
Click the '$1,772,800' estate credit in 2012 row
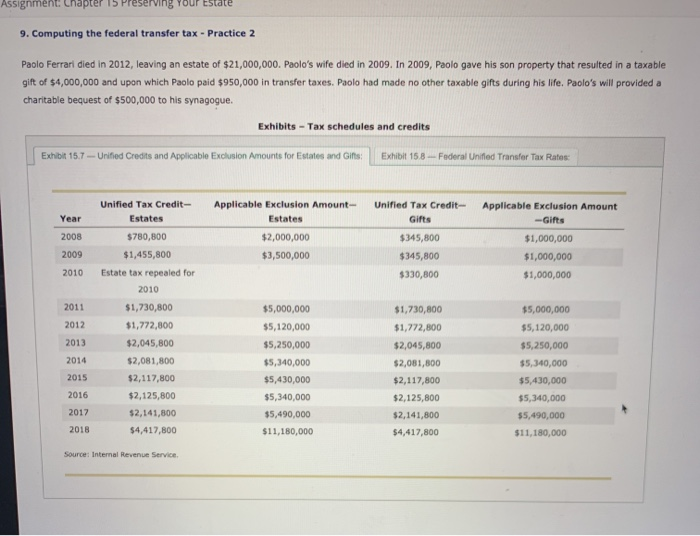pos(150,325)
